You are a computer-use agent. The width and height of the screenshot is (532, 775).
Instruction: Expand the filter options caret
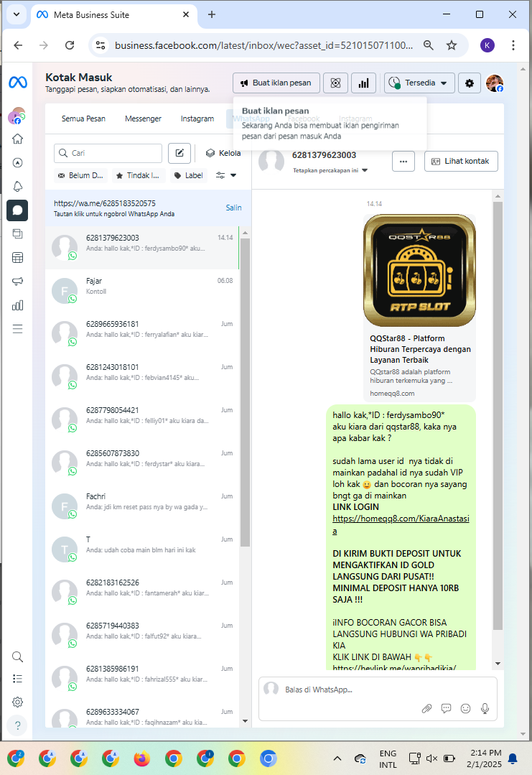pos(233,175)
